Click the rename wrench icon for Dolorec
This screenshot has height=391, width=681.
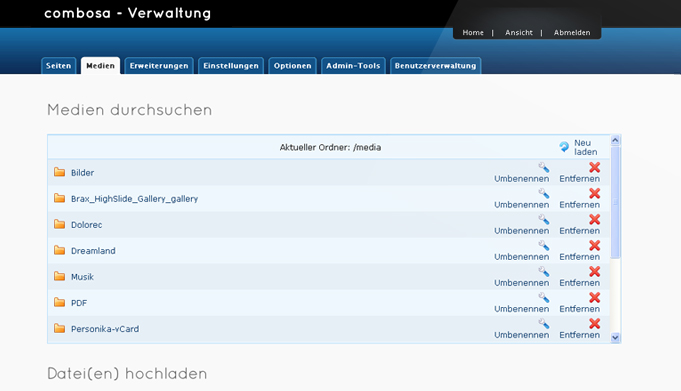pyautogui.click(x=544, y=219)
